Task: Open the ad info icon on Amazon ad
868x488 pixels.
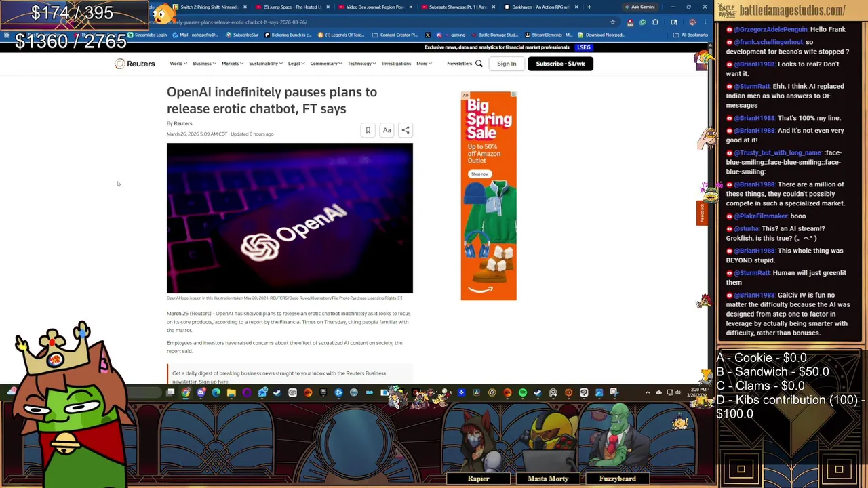Action: click(x=513, y=94)
